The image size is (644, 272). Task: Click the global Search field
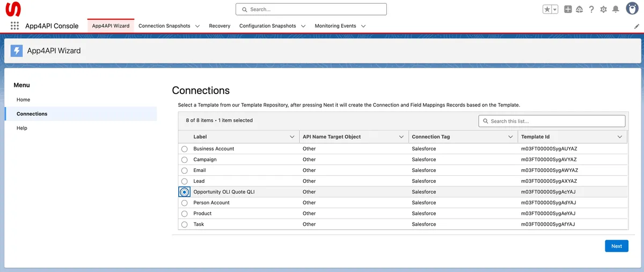(311, 9)
